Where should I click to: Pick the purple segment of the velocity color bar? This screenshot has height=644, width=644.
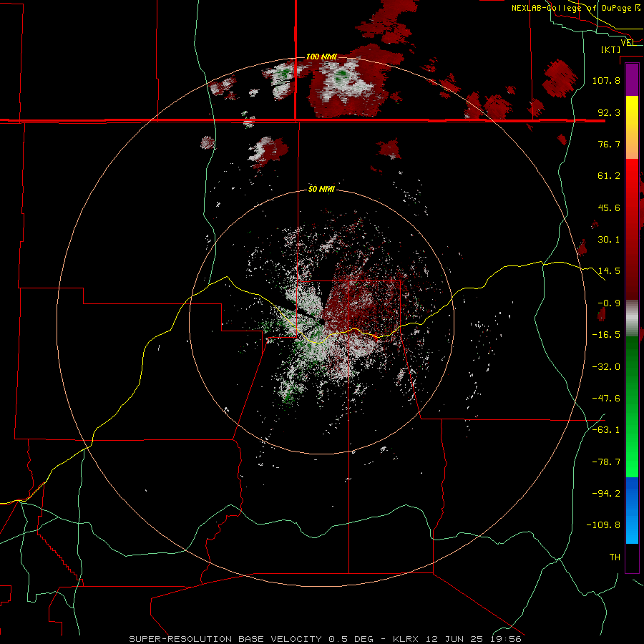(x=632, y=79)
